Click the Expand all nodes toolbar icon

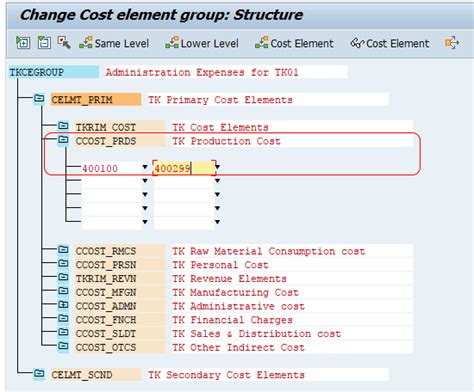pyautogui.click(x=23, y=43)
